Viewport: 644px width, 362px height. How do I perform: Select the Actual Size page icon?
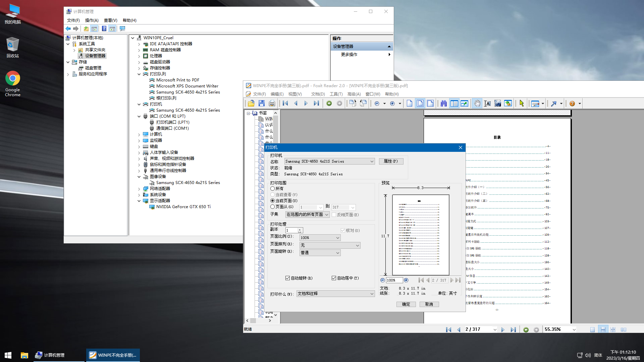pyautogui.click(x=410, y=104)
